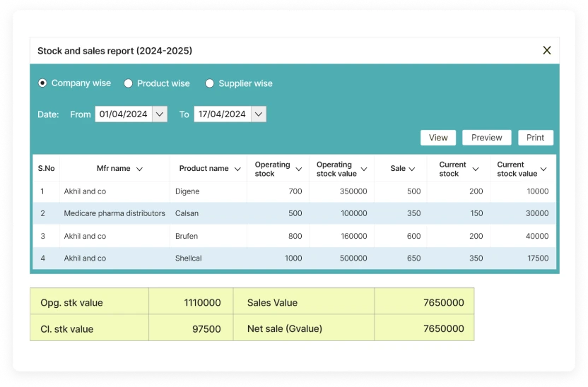Viewport: 588px width, 387px height.
Task: Open the Current stock column chevron
Action: click(x=476, y=169)
